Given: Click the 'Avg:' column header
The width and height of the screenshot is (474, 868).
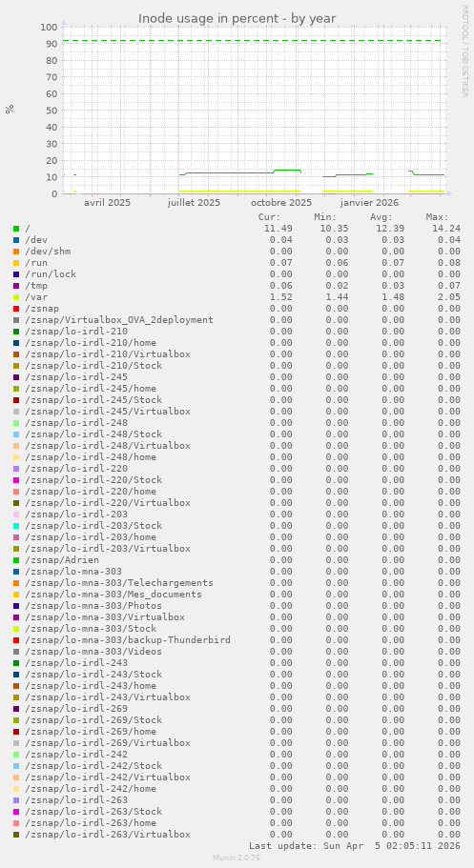Looking at the screenshot, I should click(x=382, y=217).
